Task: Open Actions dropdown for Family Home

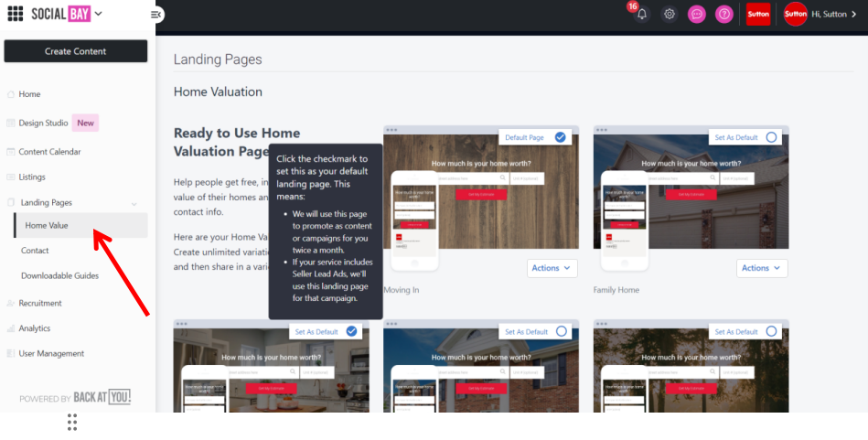Action: coord(762,268)
